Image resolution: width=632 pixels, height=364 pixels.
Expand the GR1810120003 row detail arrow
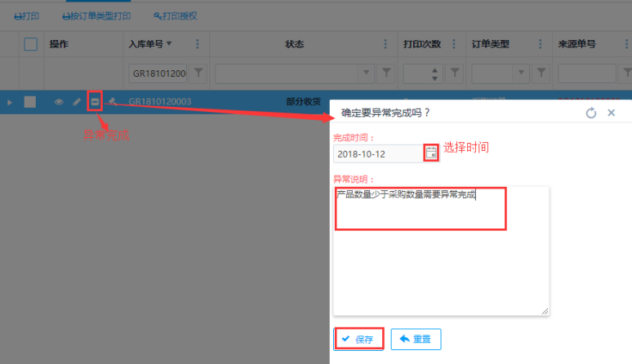pyautogui.click(x=10, y=102)
